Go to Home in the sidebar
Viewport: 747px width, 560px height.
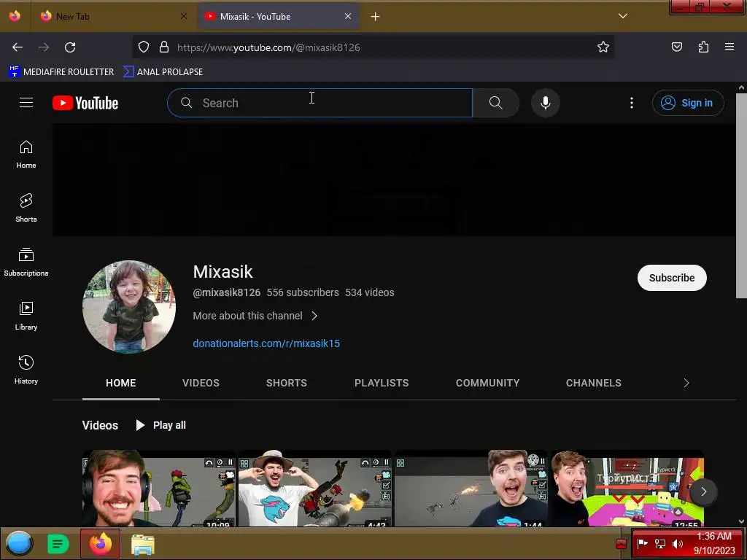tap(26, 155)
